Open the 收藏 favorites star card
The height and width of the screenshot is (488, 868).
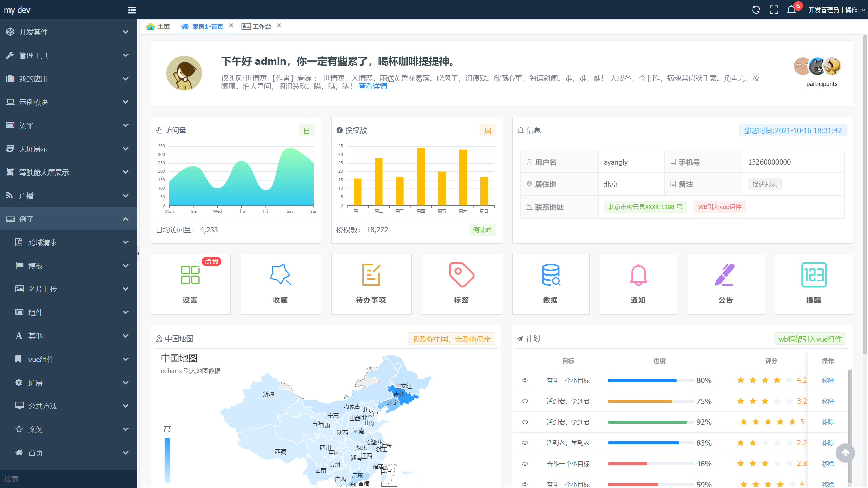coord(281,284)
